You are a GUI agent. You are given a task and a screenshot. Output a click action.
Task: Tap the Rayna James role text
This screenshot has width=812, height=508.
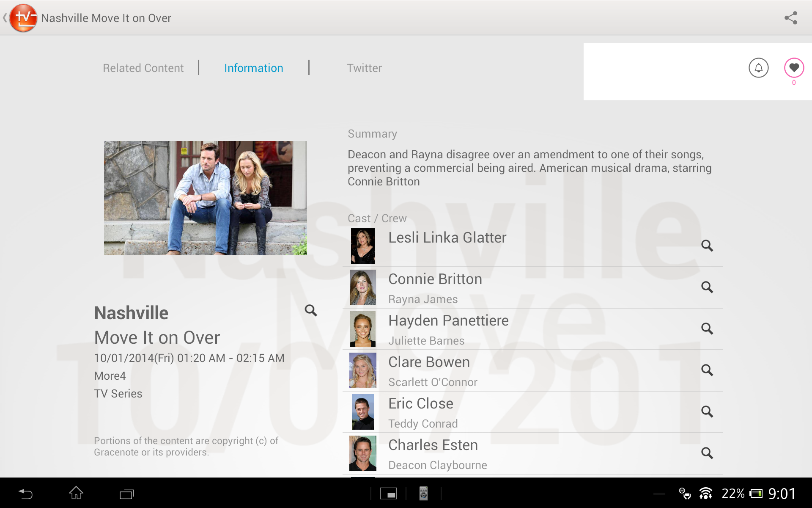tap(423, 299)
